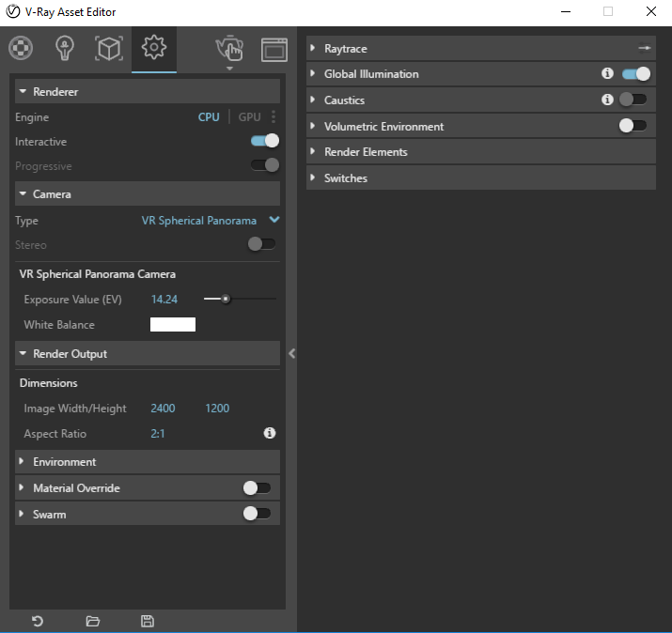
Task: Click Raytrace advanced mode icon
Action: tap(644, 48)
